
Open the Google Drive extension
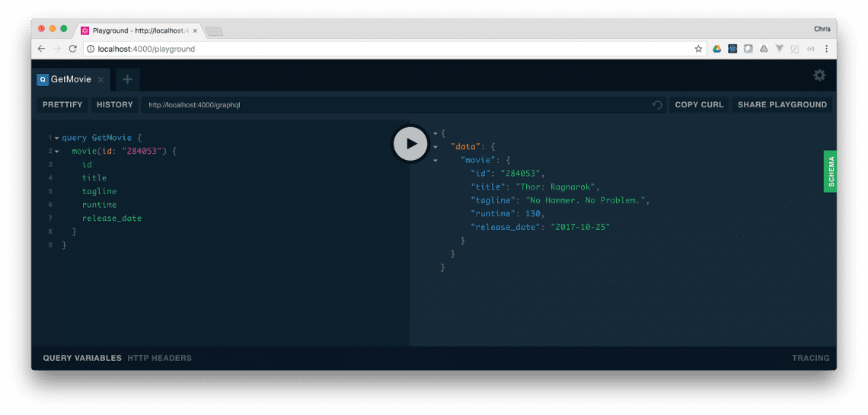716,49
